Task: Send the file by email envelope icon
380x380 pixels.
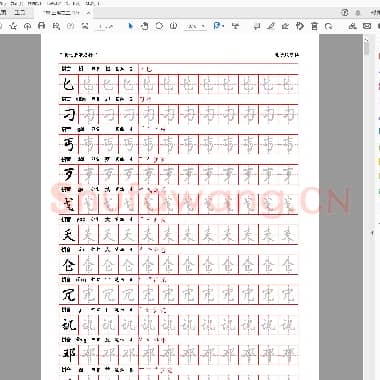Action: click(367, 26)
